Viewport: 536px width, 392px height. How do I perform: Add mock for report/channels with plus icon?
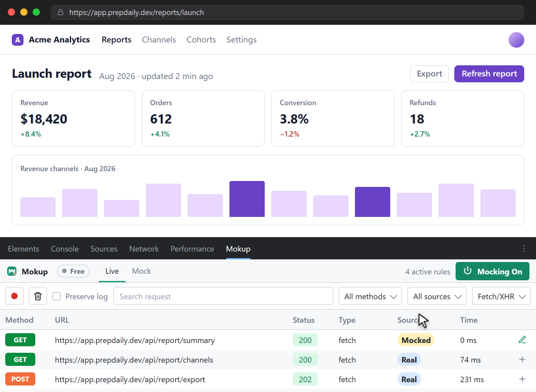click(x=522, y=359)
